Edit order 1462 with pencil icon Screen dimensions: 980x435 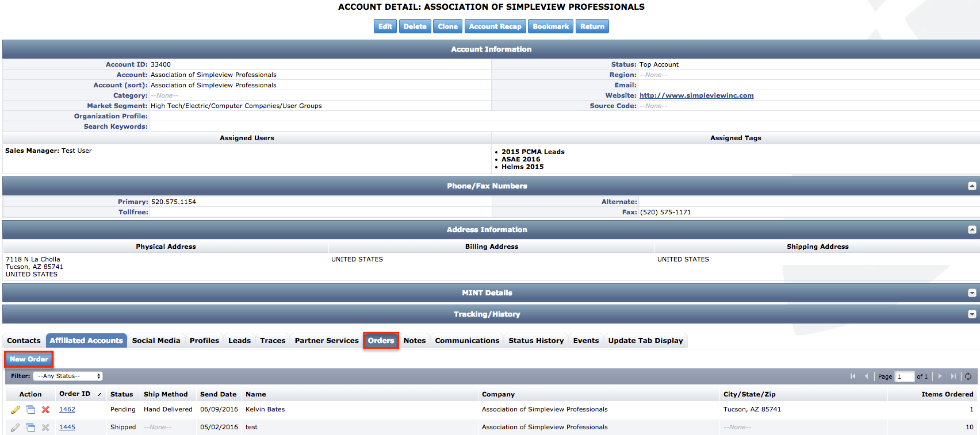pos(16,410)
